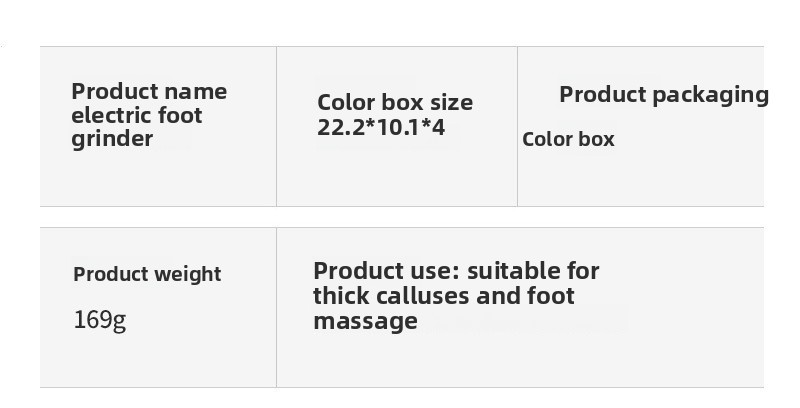Screen dimensions: 800x408
Task: Select the word "massage"
Action: coord(365,321)
